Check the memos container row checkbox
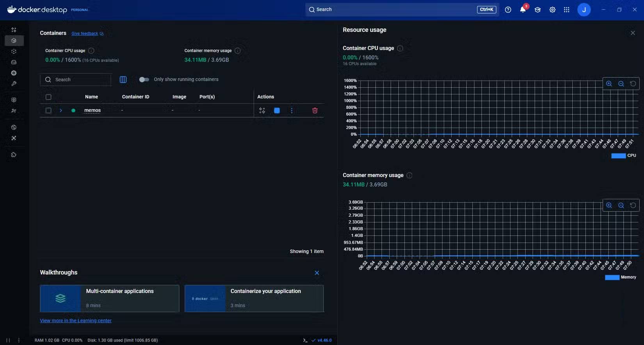The width and height of the screenshot is (644, 345). click(x=48, y=111)
